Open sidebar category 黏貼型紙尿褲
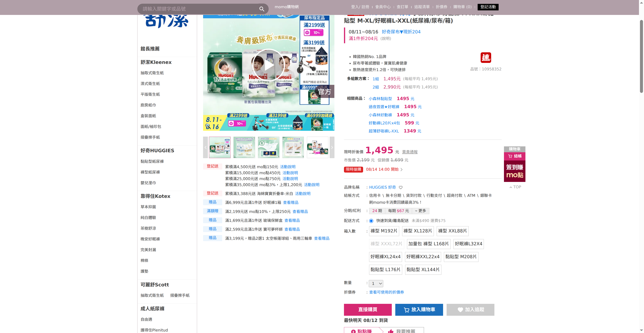This screenshot has height=333, width=644. pos(152,161)
